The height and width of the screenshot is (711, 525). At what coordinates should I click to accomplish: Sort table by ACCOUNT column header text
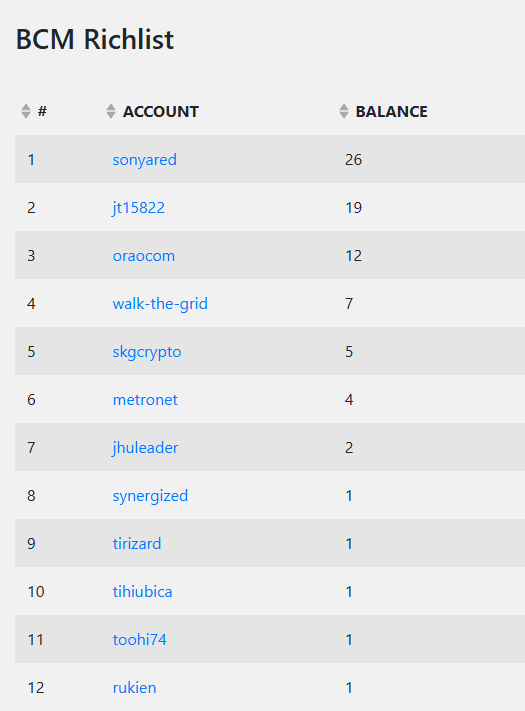(160, 112)
